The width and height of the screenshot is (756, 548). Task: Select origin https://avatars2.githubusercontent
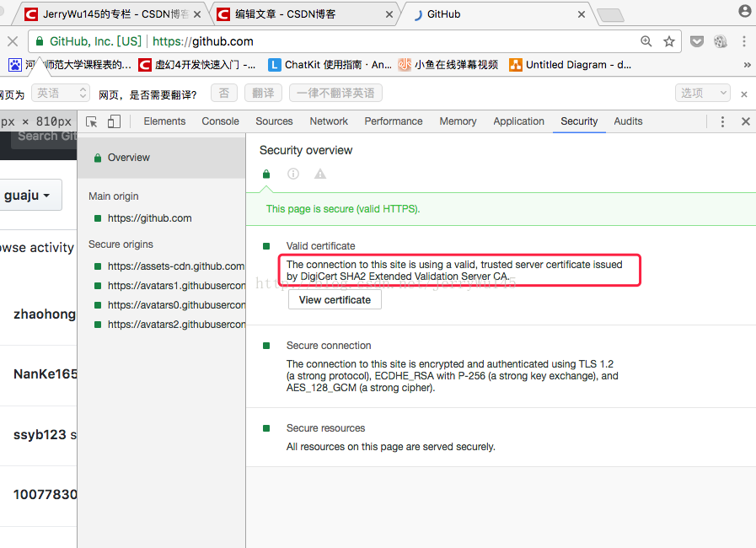[169, 325]
